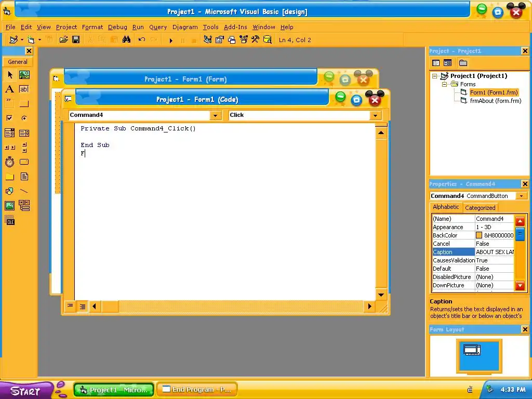Click the code window scroll-down arrow
Image resolution: width=532 pixels, height=399 pixels.
381,295
